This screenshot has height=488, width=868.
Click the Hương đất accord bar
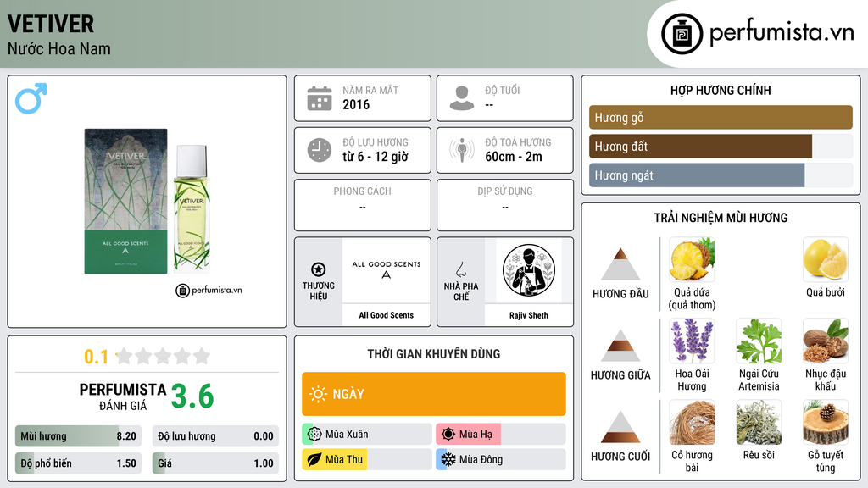click(x=721, y=146)
